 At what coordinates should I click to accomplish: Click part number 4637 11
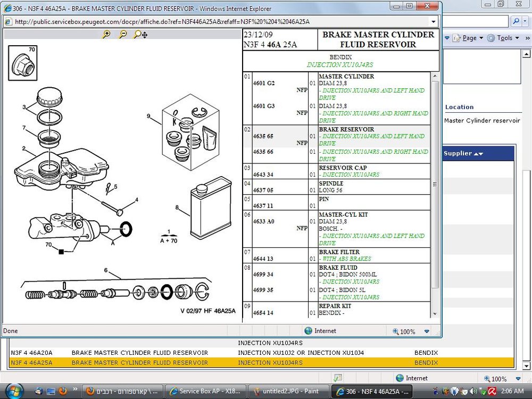click(x=263, y=205)
